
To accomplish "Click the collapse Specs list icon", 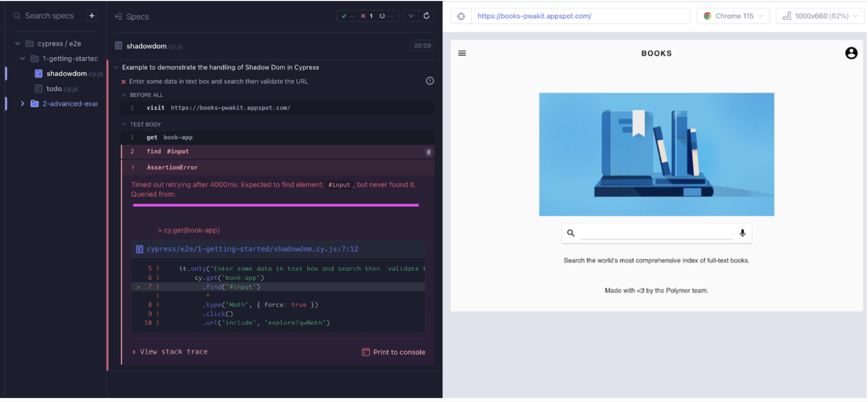I will (x=119, y=17).
